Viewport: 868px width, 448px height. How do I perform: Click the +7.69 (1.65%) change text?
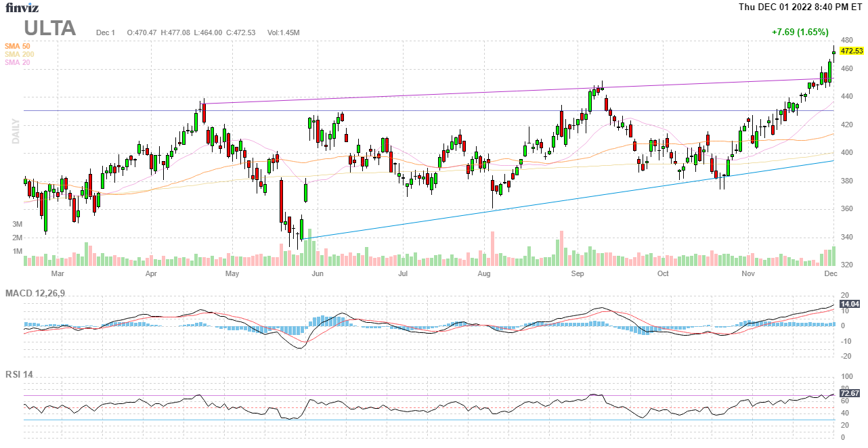[800, 32]
